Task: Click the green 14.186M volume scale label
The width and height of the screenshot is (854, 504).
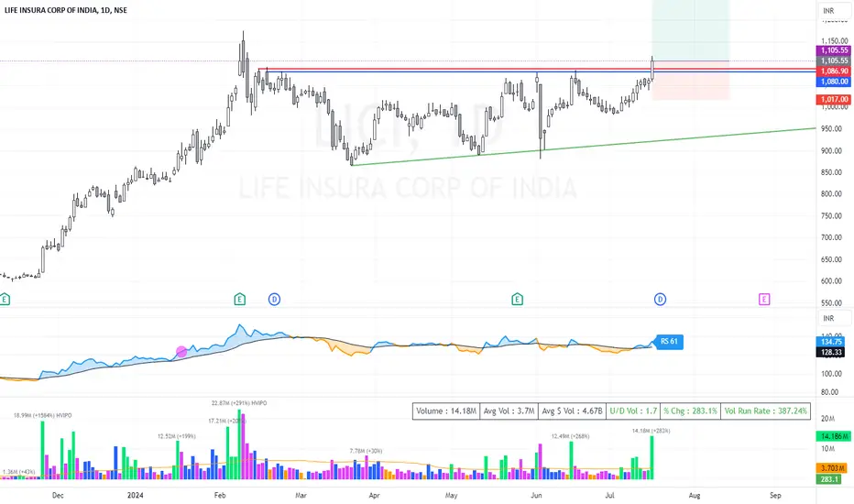Action: (x=833, y=436)
